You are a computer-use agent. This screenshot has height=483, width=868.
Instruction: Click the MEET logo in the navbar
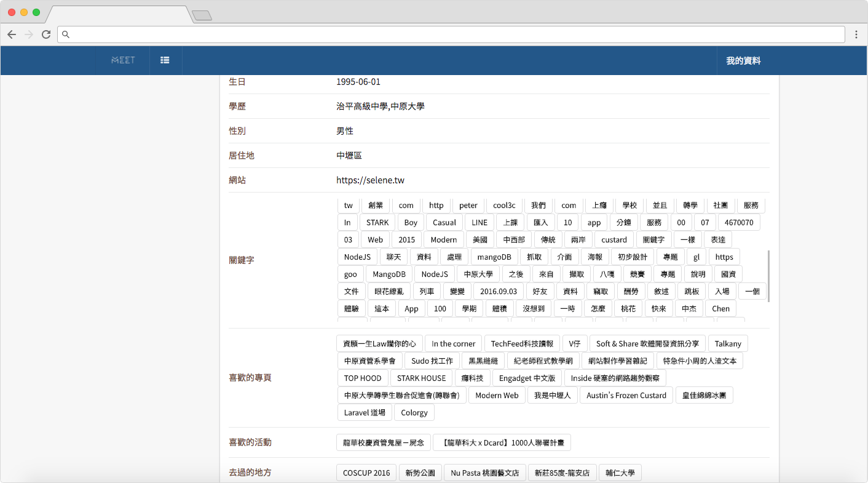[123, 60]
